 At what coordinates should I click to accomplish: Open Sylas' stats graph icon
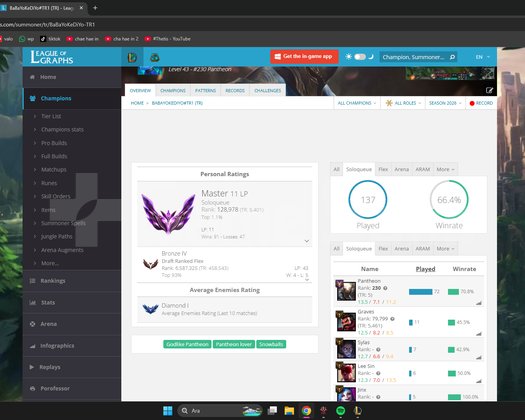click(x=479, y=357)
